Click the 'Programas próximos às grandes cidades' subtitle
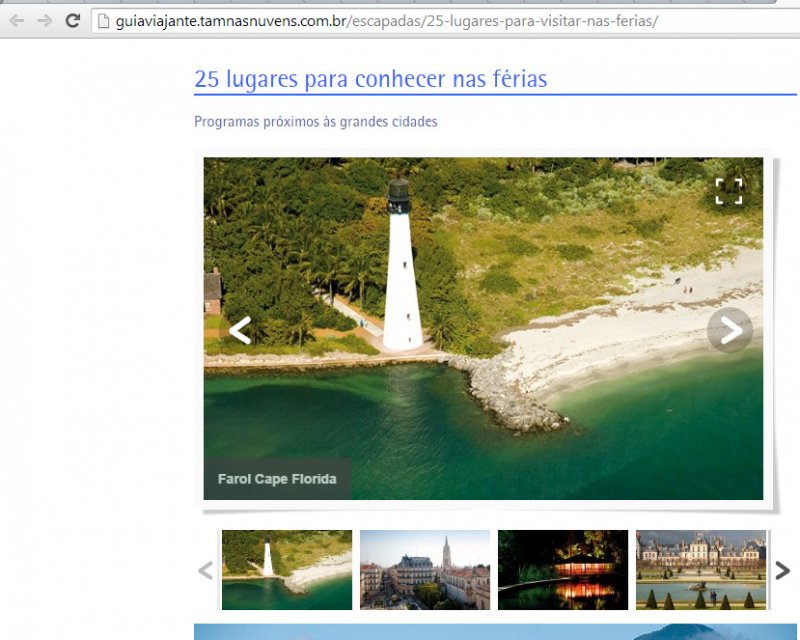 pyautogui.click(x=316, y=121)
